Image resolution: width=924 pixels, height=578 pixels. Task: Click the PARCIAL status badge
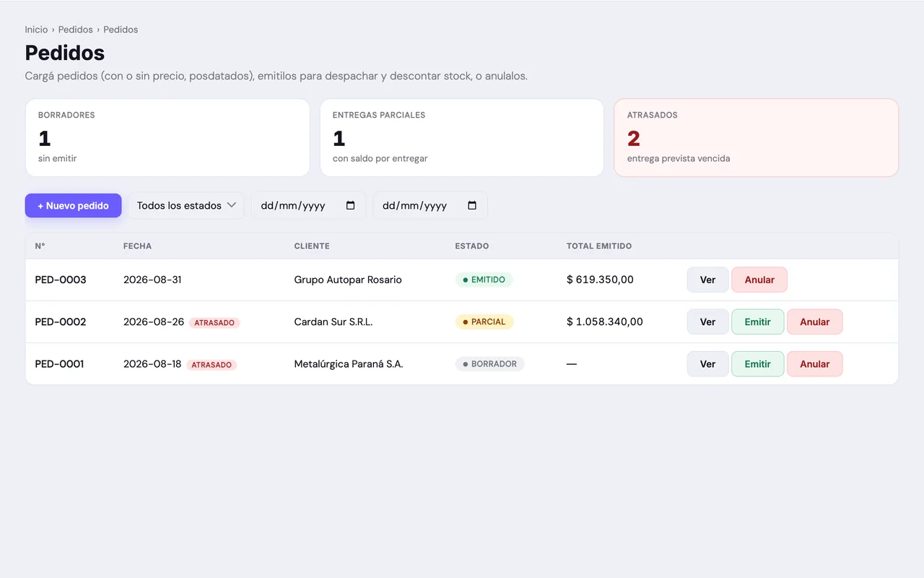[484, 322]
